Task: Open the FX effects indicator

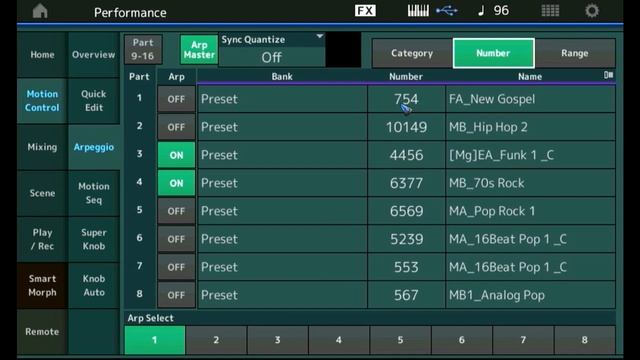Action: pos(365,11)
